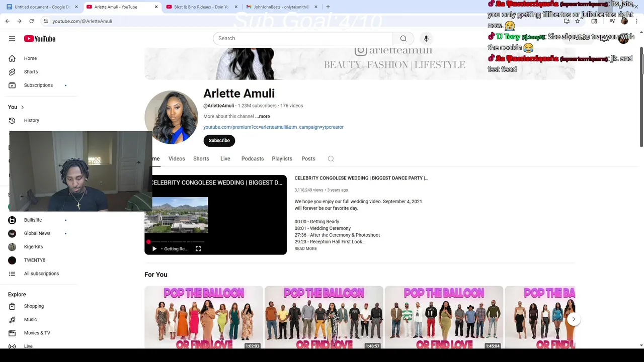Switch to the Videos tab
This screenshot has width=644, height=362.
(x=177, y=159)
